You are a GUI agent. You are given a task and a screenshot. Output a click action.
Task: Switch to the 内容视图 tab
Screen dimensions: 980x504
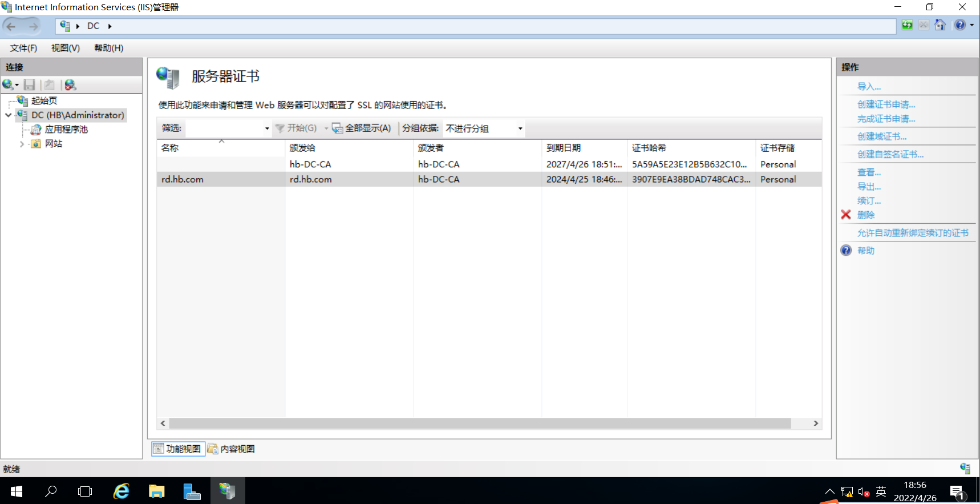click(x=231, y=449)
